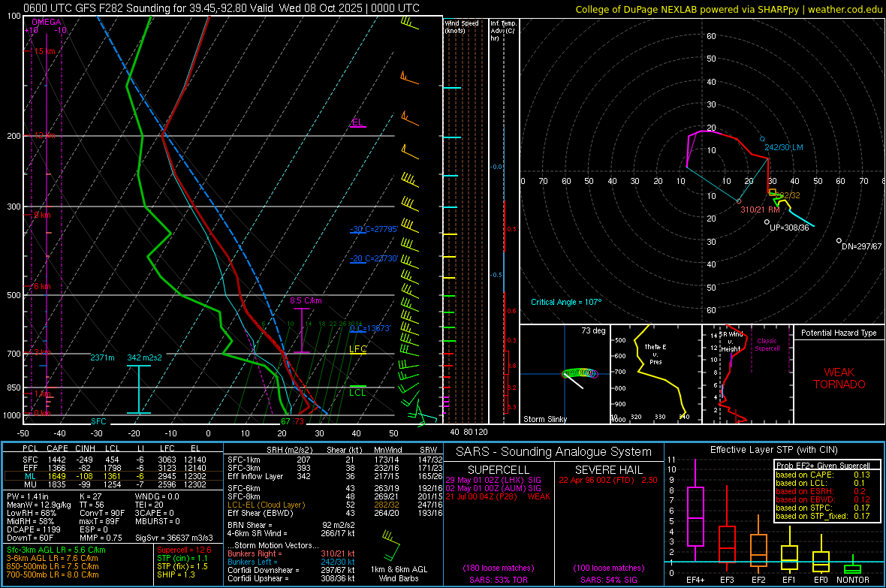The image size is (886, 588).
Task: Click the OMEGA label on the skew-T
Action: point(47,22)
